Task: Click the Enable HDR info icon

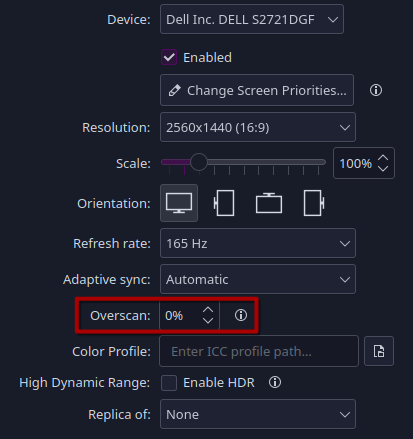Action: (x=275, y=382)
